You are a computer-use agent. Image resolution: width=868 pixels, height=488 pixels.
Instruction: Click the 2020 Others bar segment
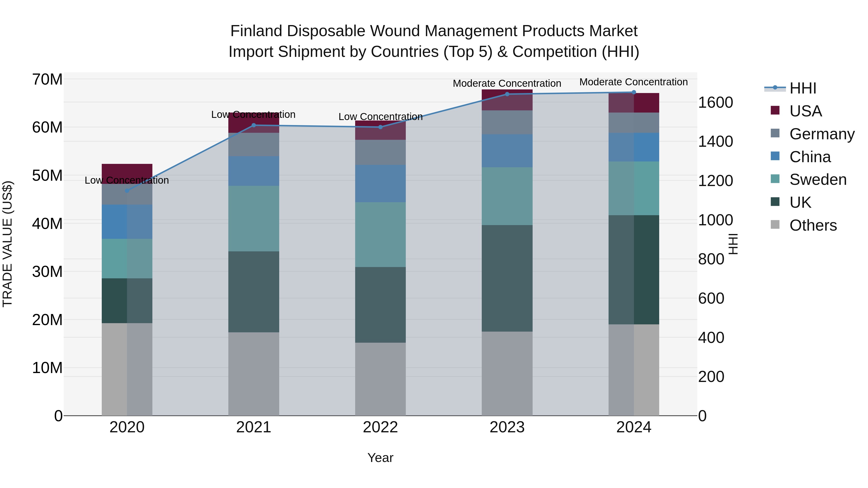coord(127,369)
